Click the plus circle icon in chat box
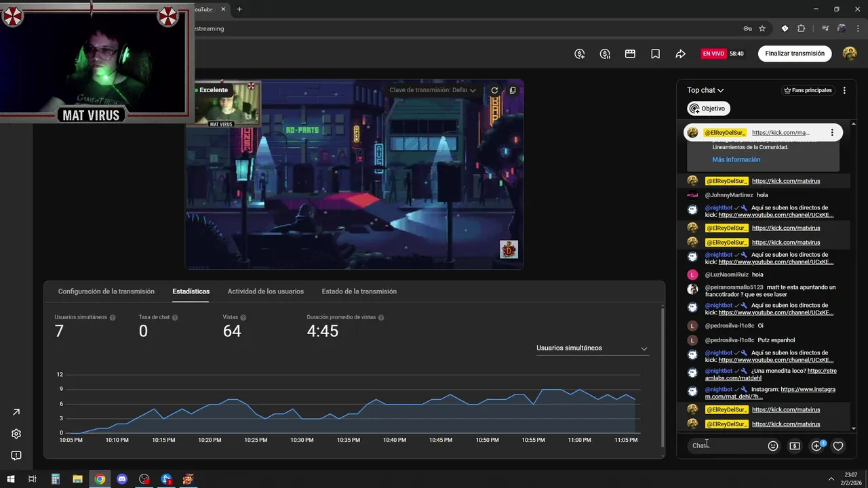Screen dimensions: 868x488 click(817, 446)
